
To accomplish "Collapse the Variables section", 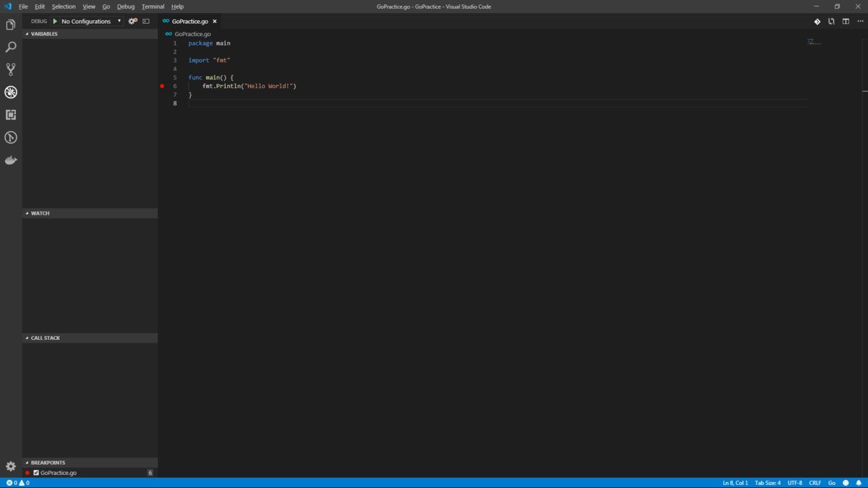I will point(90,34).
